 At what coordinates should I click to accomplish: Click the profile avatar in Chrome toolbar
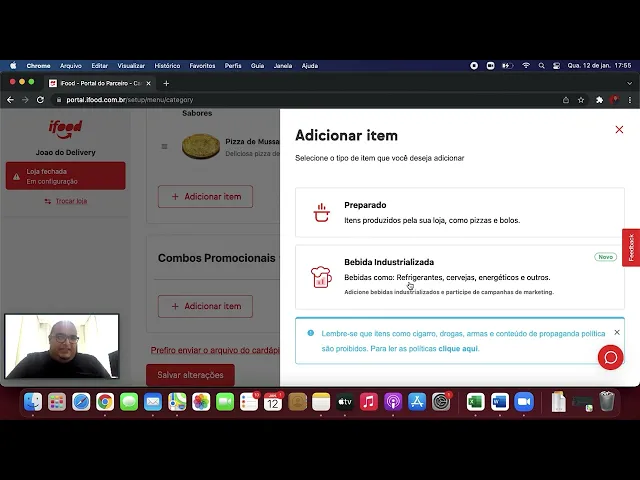click(x=615, y=100)
